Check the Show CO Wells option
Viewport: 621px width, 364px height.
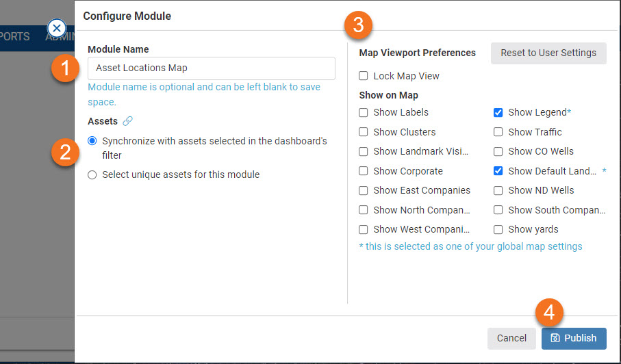pyautogui.click(x=498, y=151)
